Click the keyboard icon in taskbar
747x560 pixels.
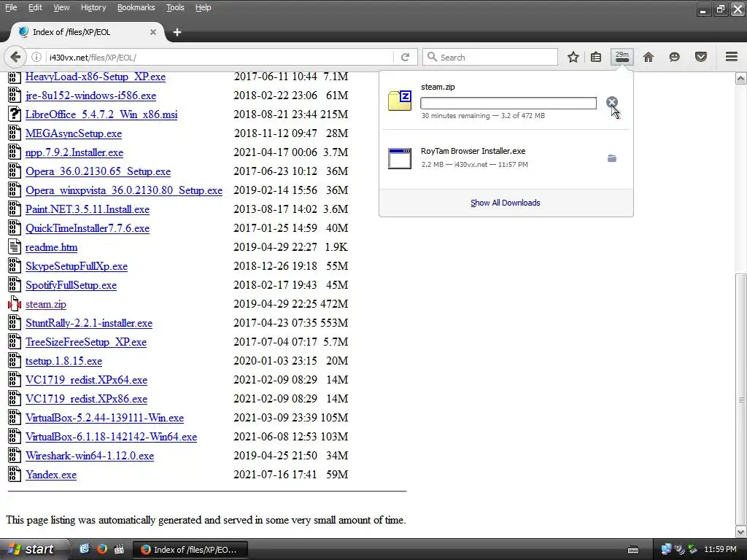[x=633, y=550]
